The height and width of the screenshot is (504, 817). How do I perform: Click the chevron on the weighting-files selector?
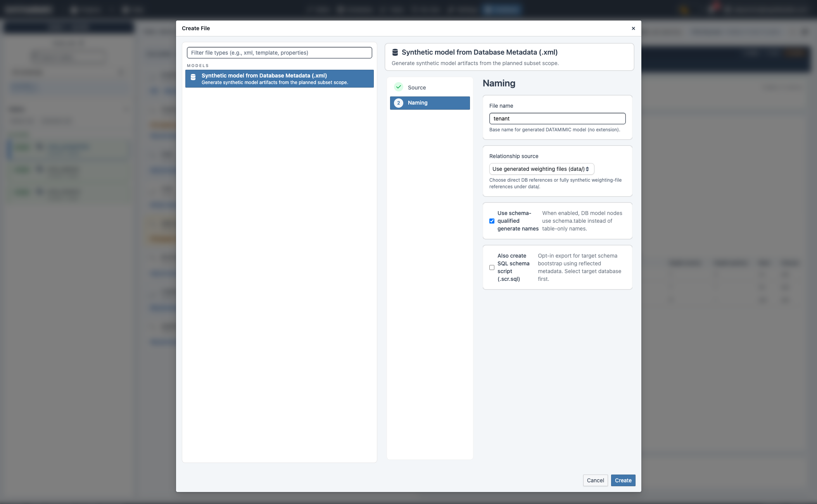(x=588, y=169)
